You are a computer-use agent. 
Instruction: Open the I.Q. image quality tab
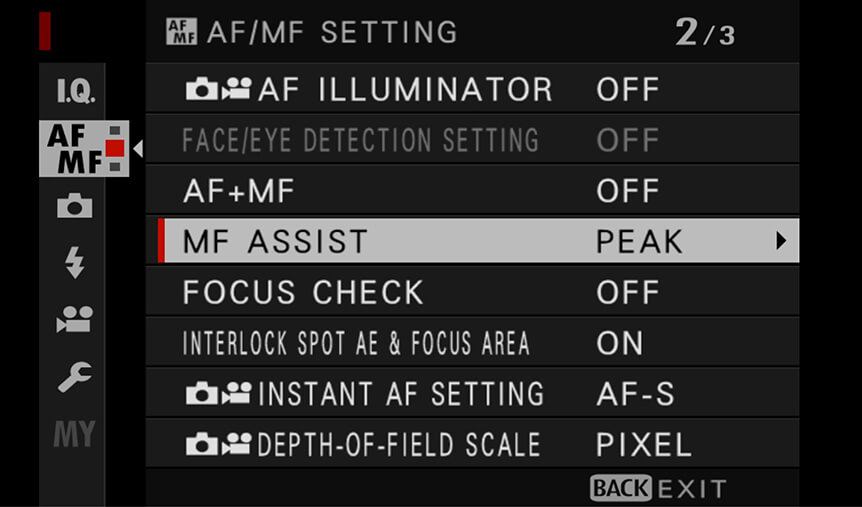tap(75, 91)
